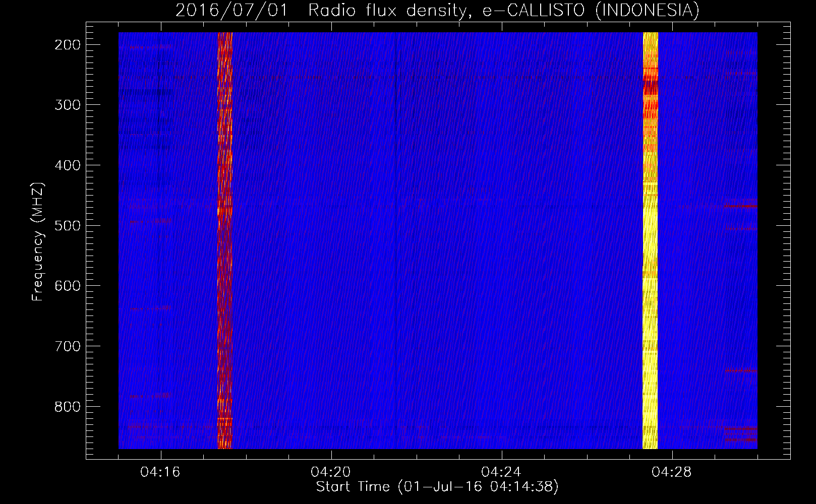Click the 'Start Time (01-Jul-16 04:14:38)' label

[x=437, y=487]
